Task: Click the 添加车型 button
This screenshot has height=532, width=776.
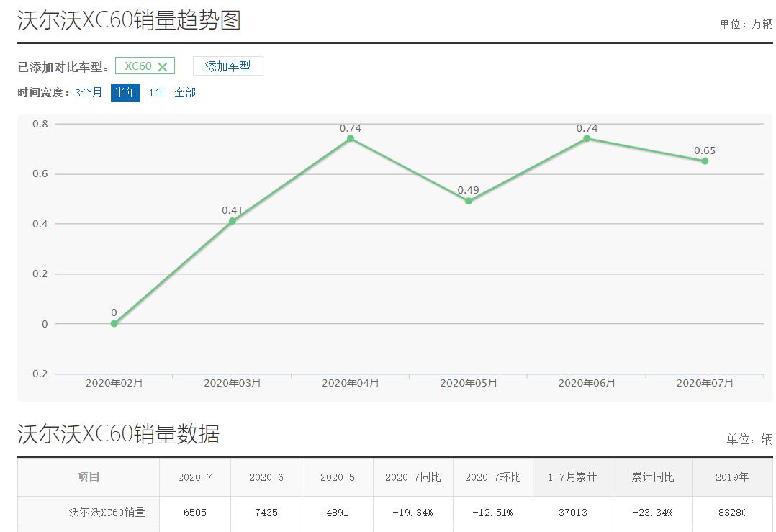Action: (x=227, y=66)
